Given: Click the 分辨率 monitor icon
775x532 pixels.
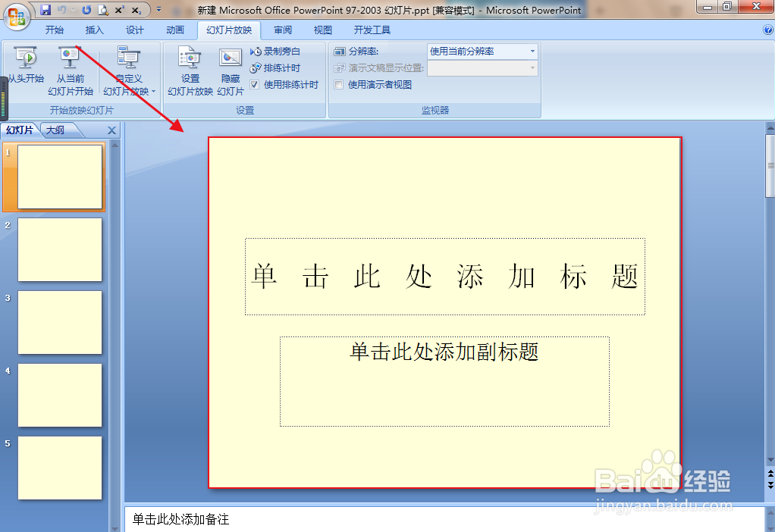Looking at the screenshot, I should [x=340, y=52].
